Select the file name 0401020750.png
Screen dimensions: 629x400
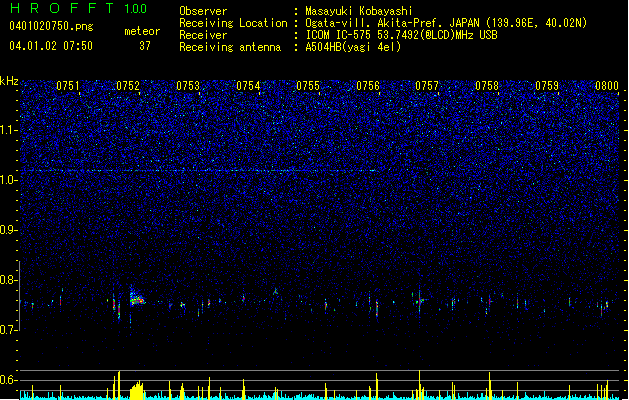pyautogui.click(x=51, y=26)
